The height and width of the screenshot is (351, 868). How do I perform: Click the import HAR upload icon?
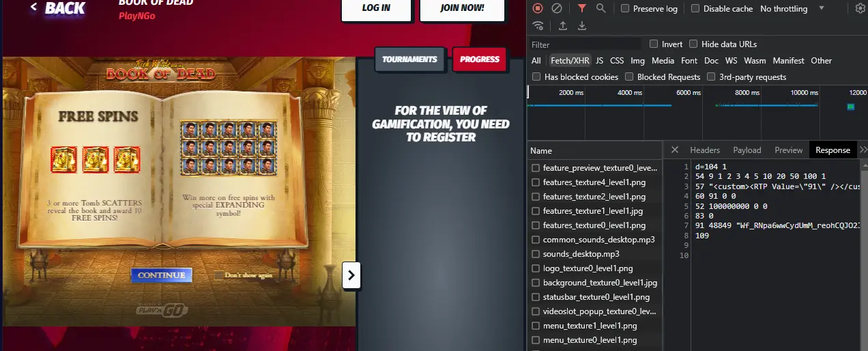pyautogui.click(x=563, y=26)
